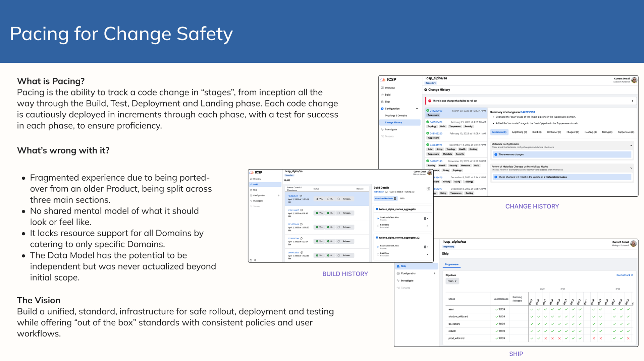Open change D43165220 in change list
The width and height of the screenshot is (644, 361).
pyautogui.click(x=436, y=133)
